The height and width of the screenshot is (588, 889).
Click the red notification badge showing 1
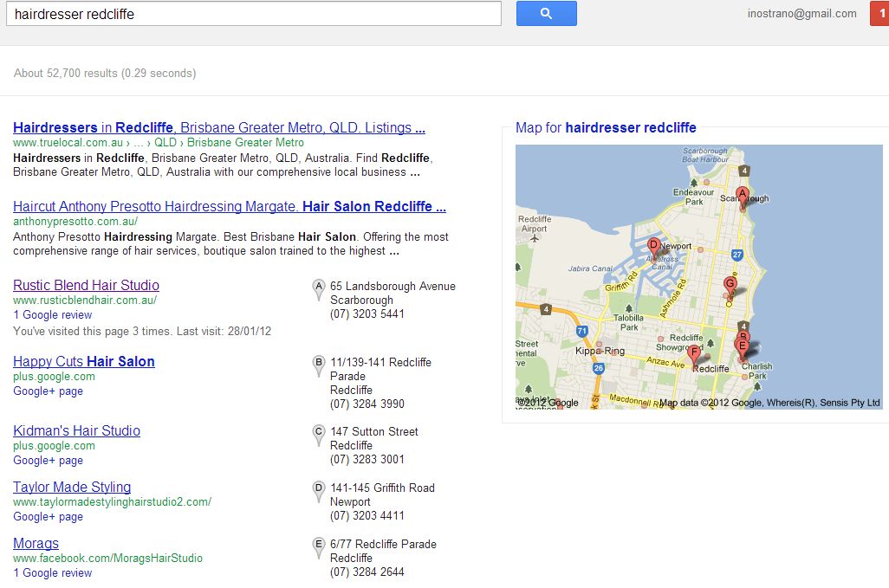click(880, 14)
